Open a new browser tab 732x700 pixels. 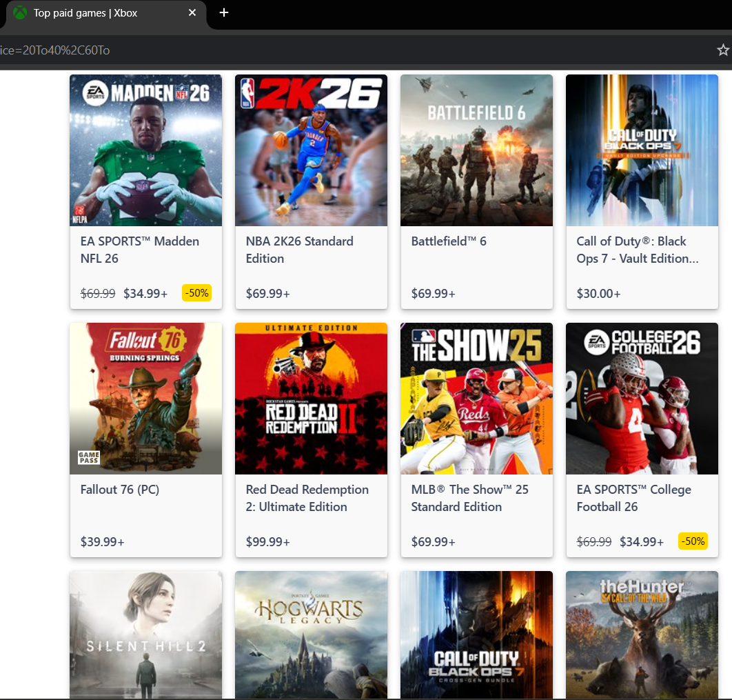(223, 12)
